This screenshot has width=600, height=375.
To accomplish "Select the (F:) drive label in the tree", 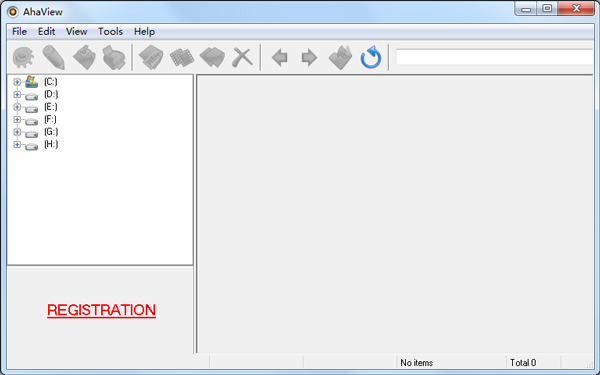I will point(50,120).
